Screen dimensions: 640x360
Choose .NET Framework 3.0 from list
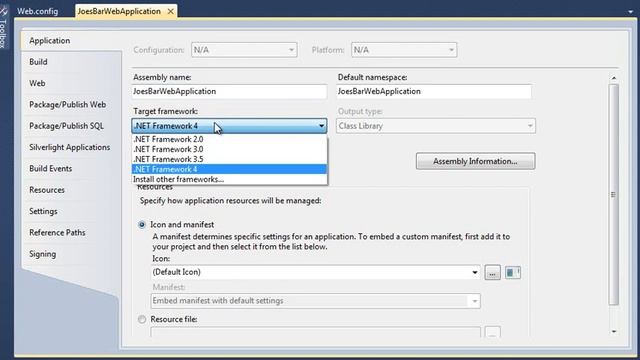[x=229, y=149]
